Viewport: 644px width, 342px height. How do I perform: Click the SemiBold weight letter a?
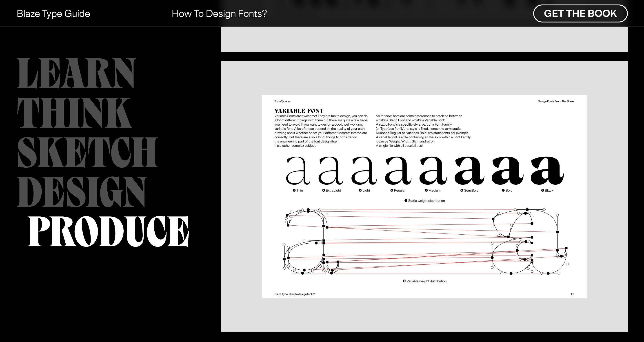click(469, 171)
